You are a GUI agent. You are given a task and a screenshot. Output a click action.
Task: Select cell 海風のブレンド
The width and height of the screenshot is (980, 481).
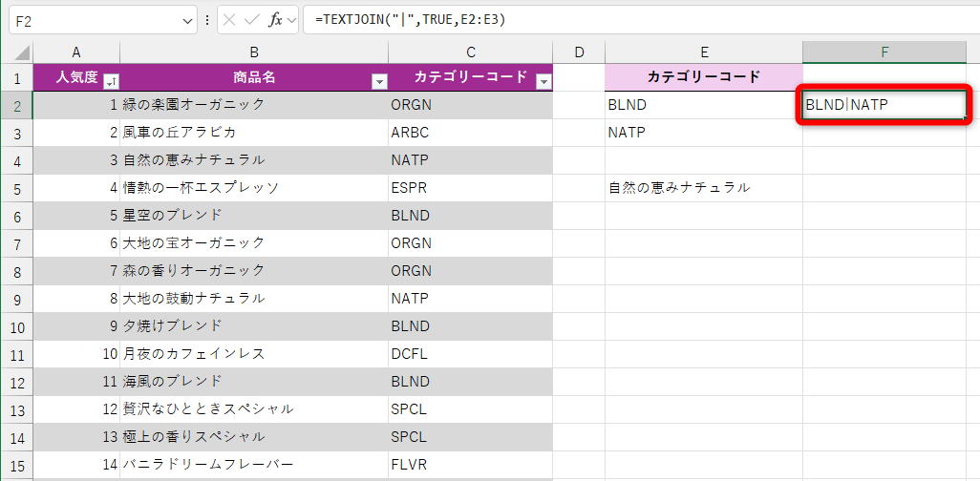tap(254, 381)
